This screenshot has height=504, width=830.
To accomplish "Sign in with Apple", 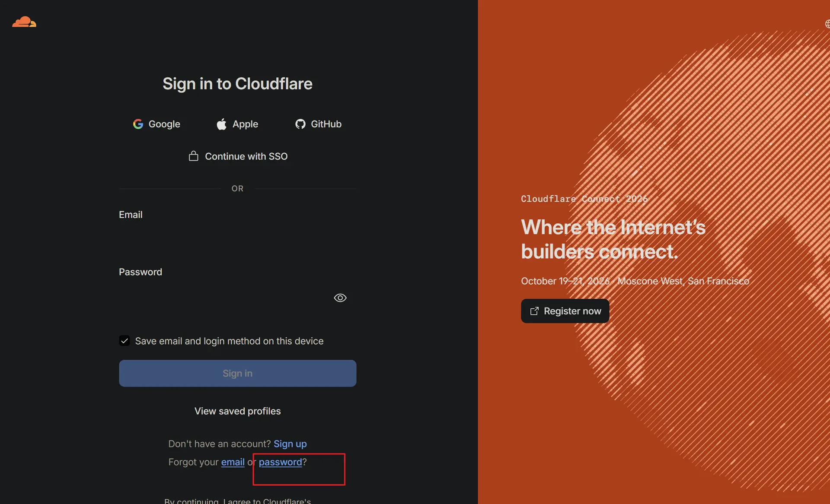I will 237,124.
